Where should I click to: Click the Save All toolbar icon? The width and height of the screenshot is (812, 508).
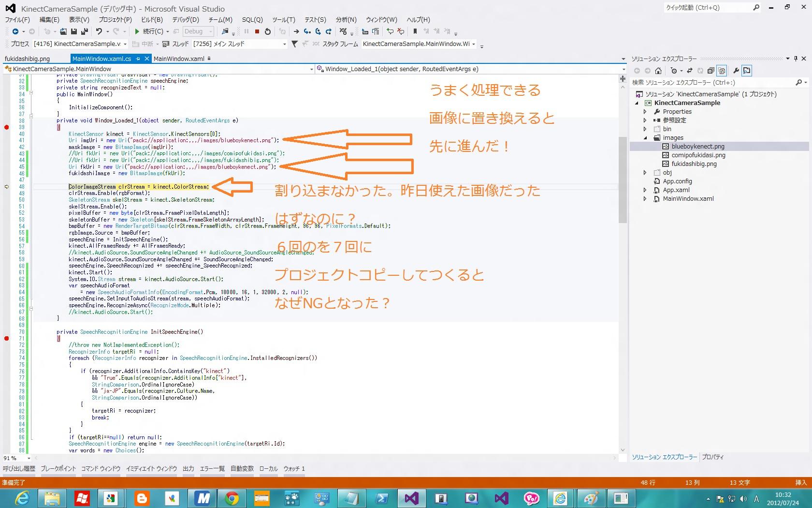pos(85,31)
